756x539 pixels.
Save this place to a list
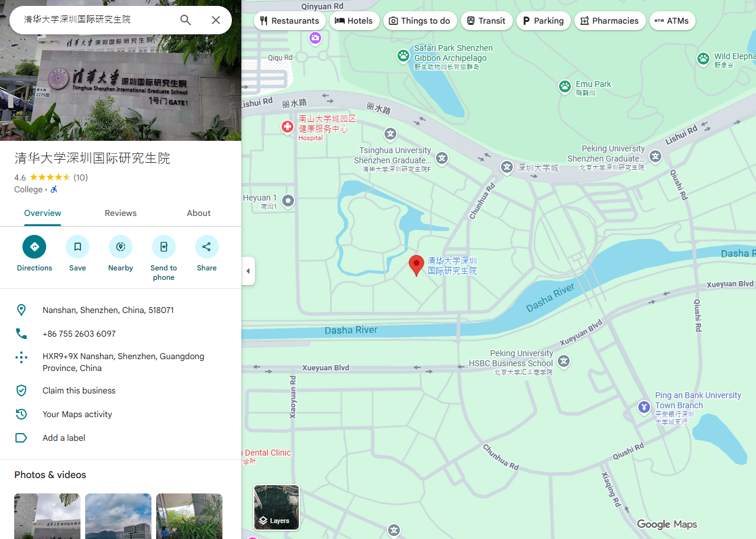(77, 247)
